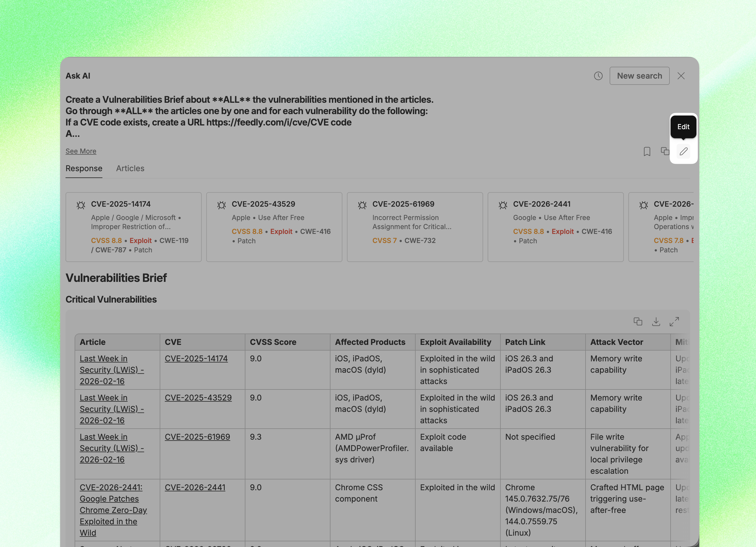Copy the Critical Vulnerabilities table
This screenshot has width=756, height=547.
pyautogui.click(x=638, y=321)
